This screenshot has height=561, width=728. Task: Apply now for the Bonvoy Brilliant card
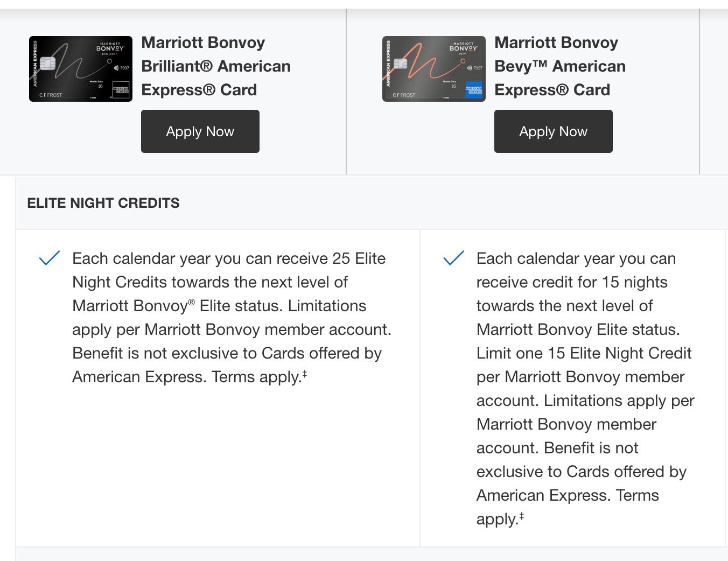pos(200,131)
